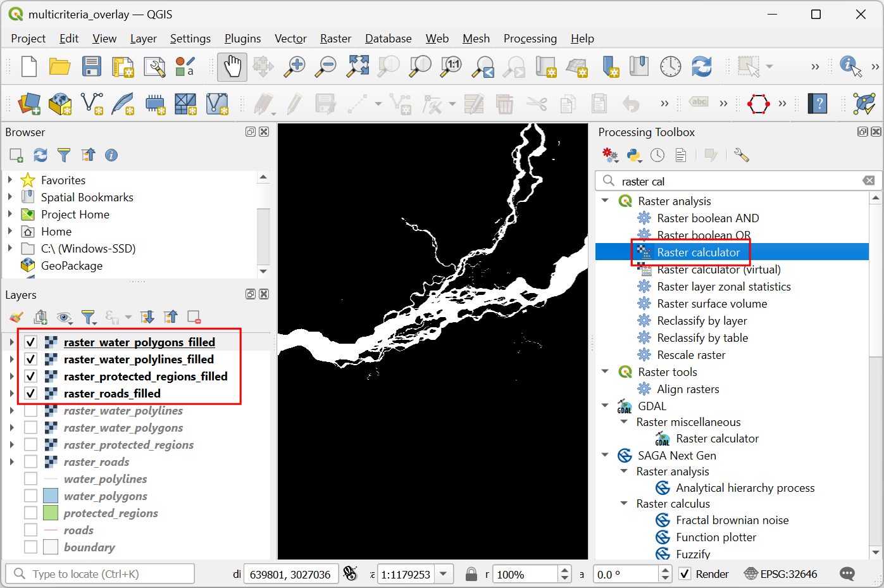Screen dimensions: 884x588
Task: Collapse the Raster analysis group
Action: [x=606, y=201]
